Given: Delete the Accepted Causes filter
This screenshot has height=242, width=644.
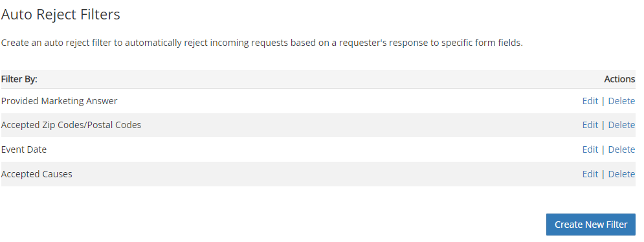Looking at the screenshot, I should point(621,174).
